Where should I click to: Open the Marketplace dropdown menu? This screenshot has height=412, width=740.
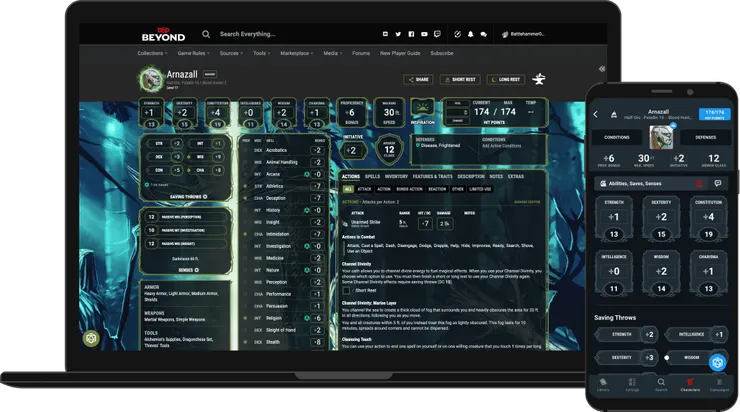[x=297, y=53]
